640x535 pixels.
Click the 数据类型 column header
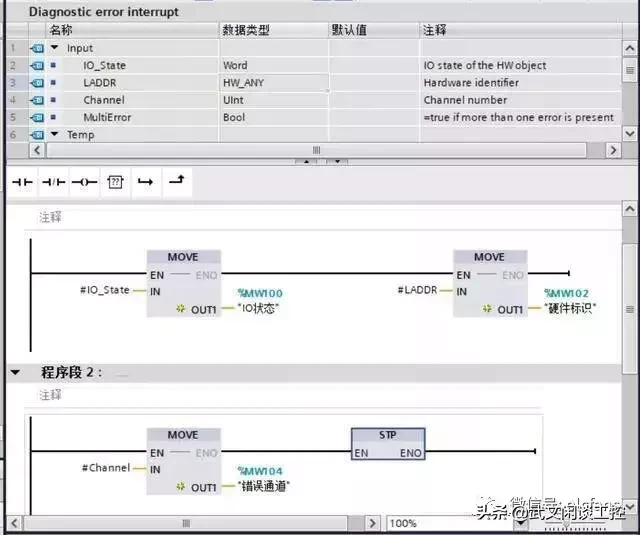point(273,30)
